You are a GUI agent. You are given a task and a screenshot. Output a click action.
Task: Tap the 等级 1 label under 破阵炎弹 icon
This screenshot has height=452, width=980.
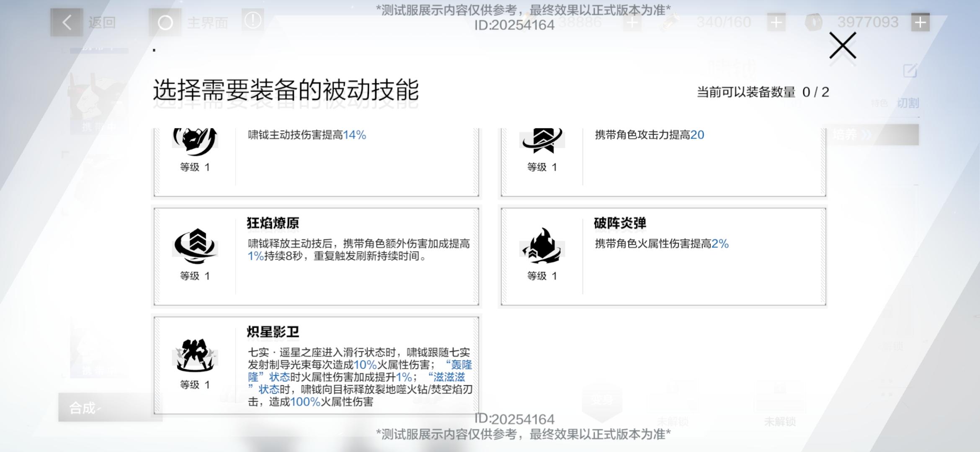click(542, 276)
